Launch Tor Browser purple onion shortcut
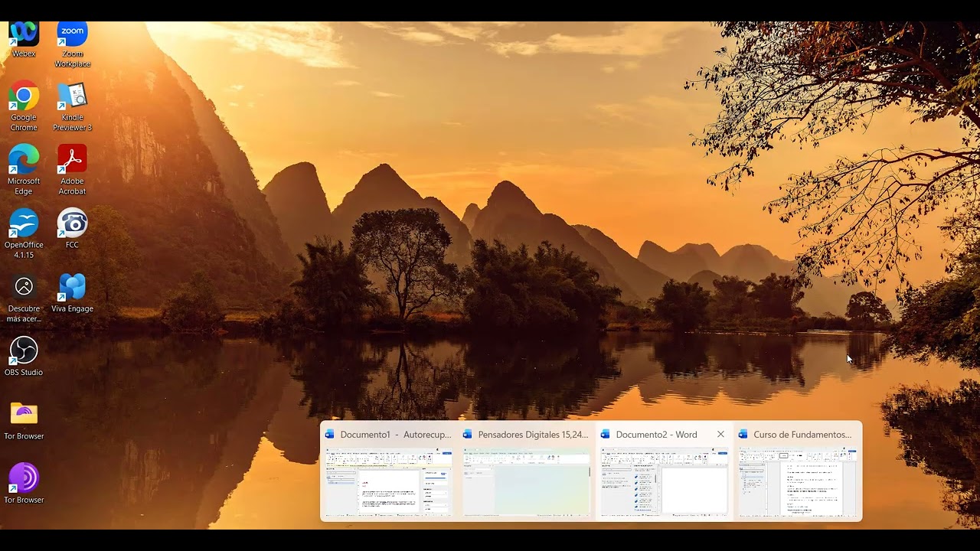980x551 pixels. 24,483
